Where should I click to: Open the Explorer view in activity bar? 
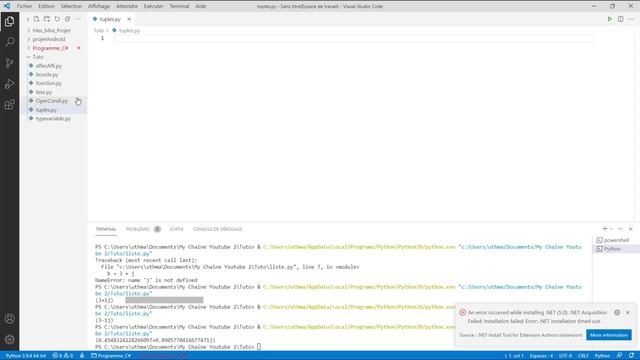(x=9, y=21)
